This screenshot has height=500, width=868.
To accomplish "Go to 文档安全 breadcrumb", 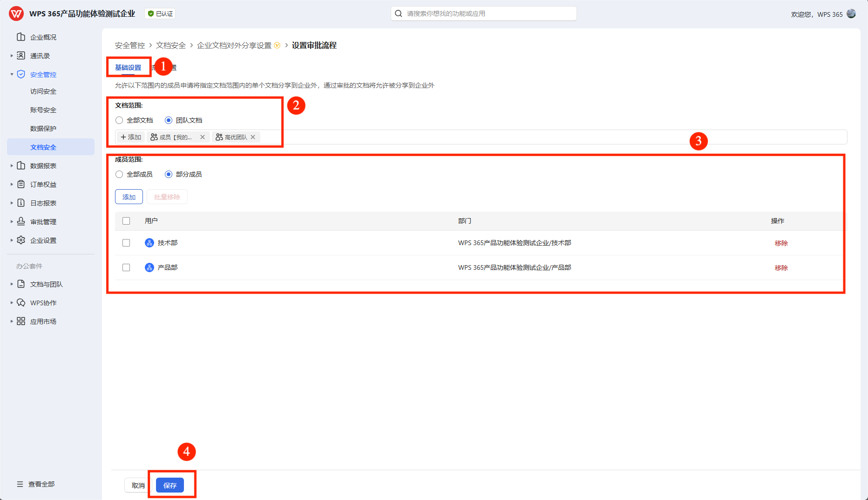I will pos(171,45).
